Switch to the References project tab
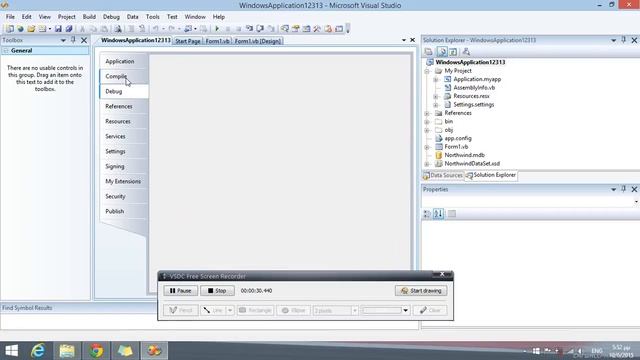640x360 pixels. point(123,107)
